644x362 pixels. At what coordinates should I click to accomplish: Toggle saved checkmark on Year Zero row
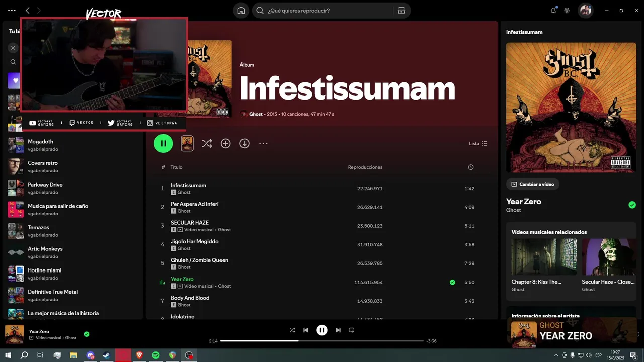coord(452,282)
